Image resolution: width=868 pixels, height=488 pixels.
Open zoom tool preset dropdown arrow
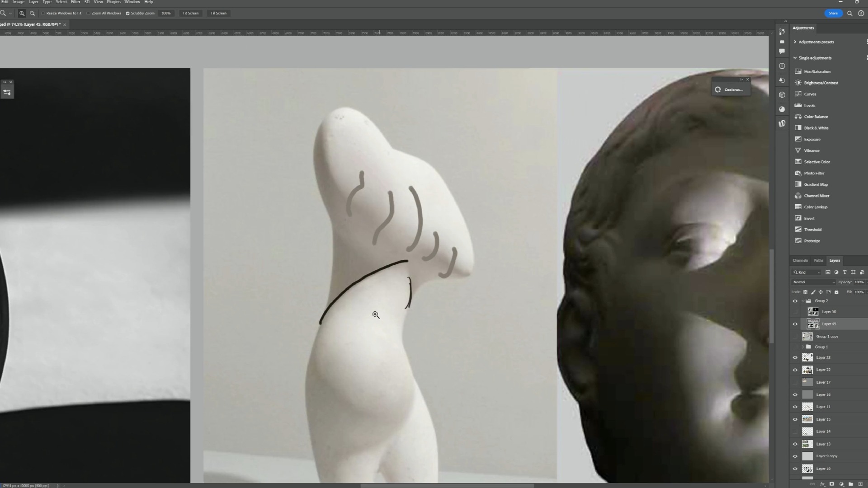pos(10,14)
